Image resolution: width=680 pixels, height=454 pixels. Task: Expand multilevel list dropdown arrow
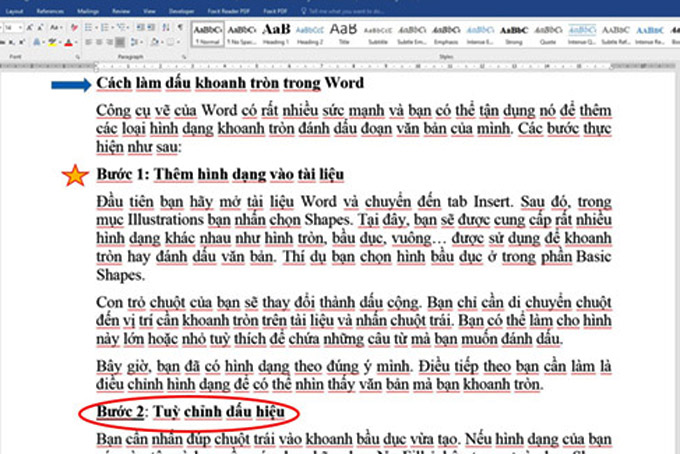click(x=128, y=27)
